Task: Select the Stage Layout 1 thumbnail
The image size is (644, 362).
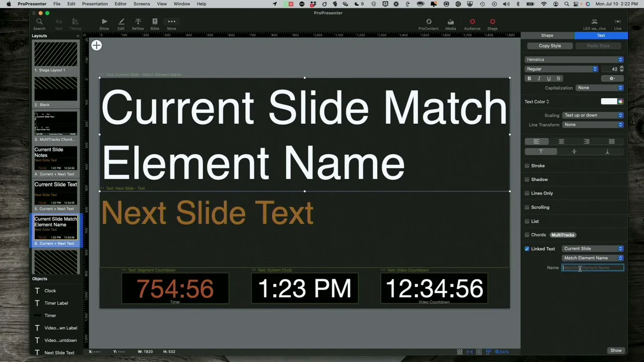Action: pos(55,54)
